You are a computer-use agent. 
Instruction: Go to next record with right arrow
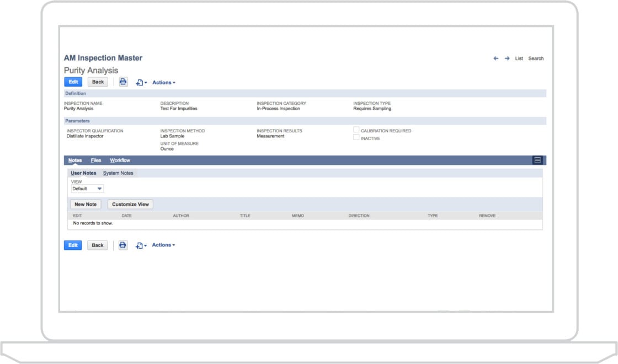[x=507, y=58]
